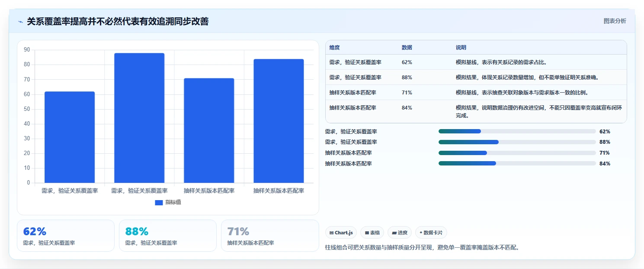Click the progress bar filled to 88%

(x=517, y=142)
